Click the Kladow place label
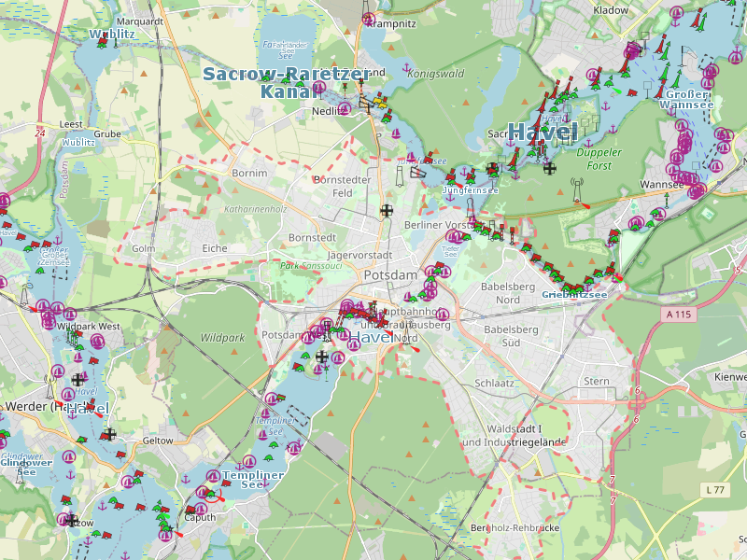 611,9
